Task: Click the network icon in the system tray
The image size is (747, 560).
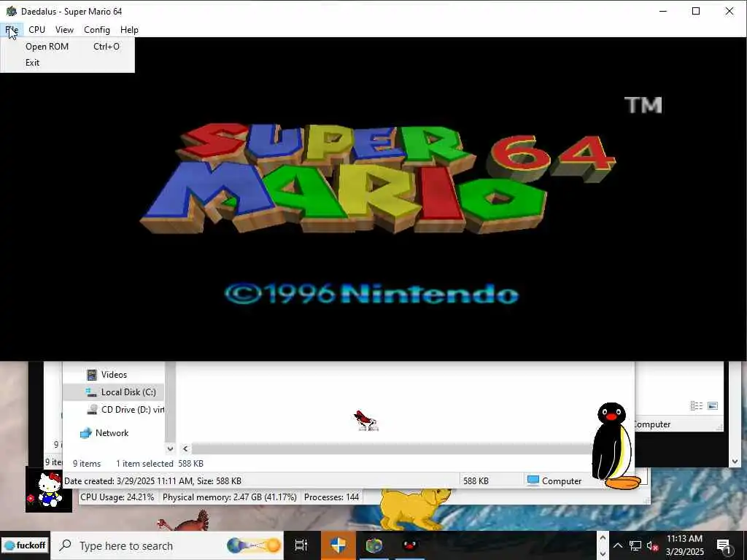Action: pyautogui.click(x=635, y=545)
